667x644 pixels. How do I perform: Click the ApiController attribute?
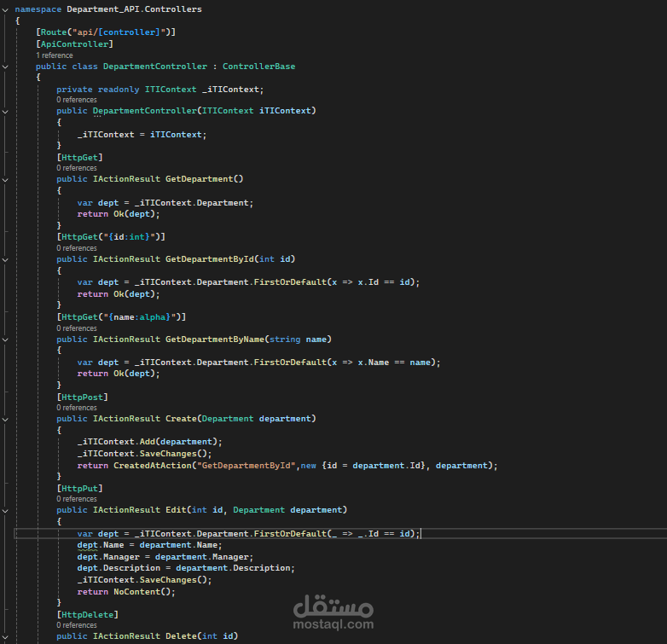[x=74, y=44]
